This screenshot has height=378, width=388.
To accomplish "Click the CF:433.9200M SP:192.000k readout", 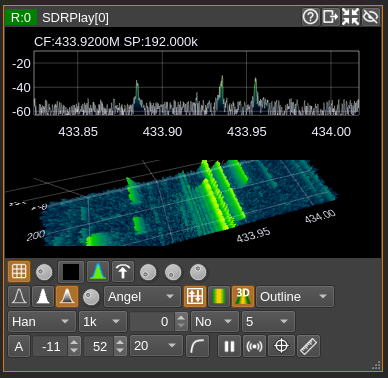I will coord(116,42).
